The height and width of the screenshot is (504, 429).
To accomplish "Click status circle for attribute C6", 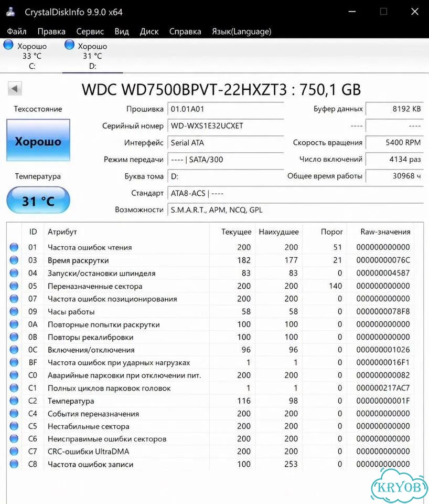I will pyautogui.click(x=14, y=439).
